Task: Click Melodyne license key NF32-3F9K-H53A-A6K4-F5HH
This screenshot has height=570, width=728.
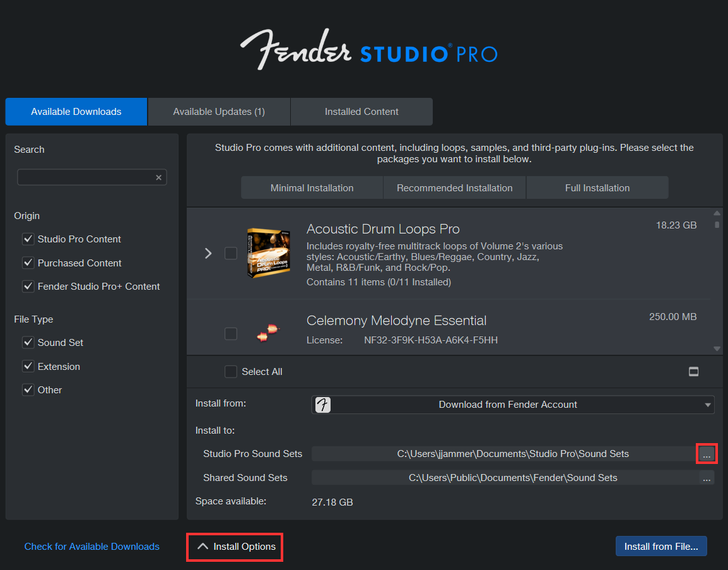Action: click(x=431, y=340)
